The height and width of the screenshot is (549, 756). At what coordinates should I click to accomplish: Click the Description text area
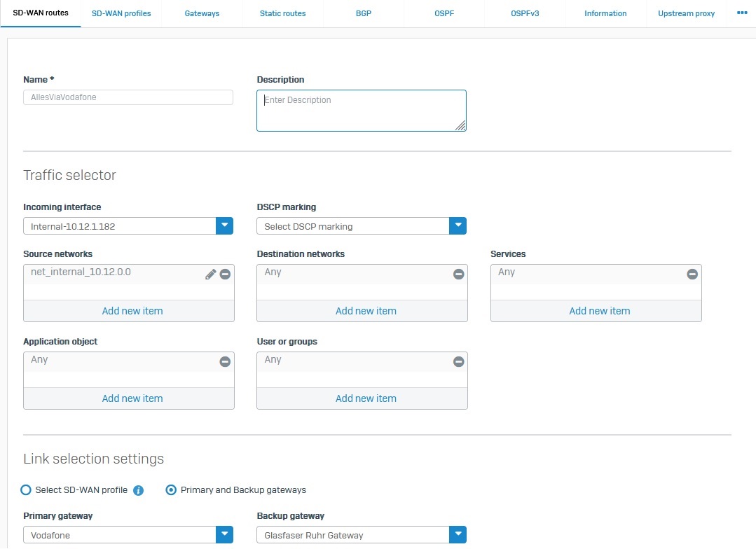tap(361, 111)
